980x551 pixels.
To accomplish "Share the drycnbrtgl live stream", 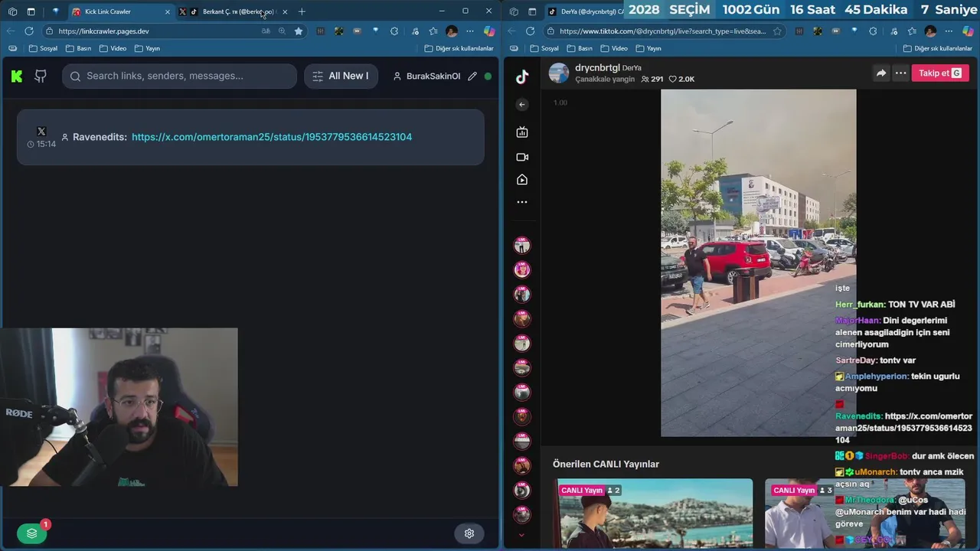I will coord(881,73).
